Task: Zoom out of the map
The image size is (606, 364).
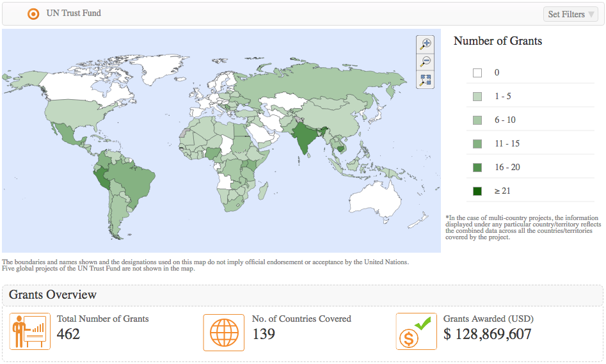Action: click(425, 61)
